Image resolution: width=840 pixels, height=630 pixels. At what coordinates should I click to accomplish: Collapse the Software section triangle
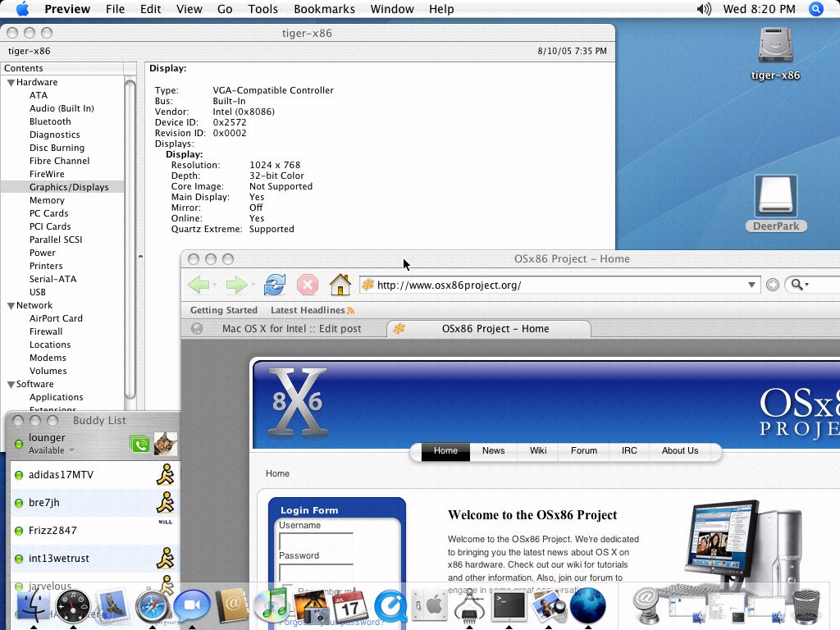(x=10, y=385)
